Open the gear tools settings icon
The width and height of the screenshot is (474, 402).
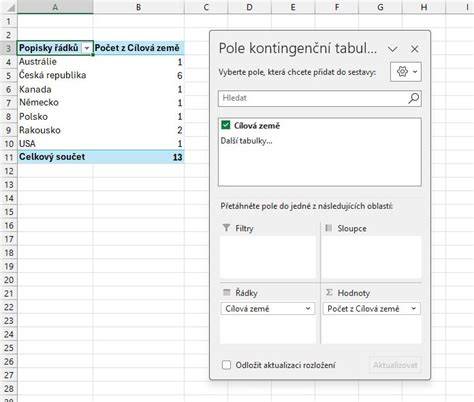coord(406,72)
